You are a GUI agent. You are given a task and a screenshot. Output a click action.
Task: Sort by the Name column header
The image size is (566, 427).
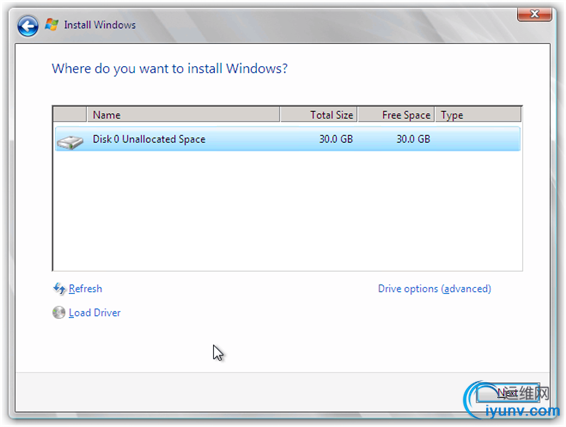pyautogui.click(x=183, y=115)
